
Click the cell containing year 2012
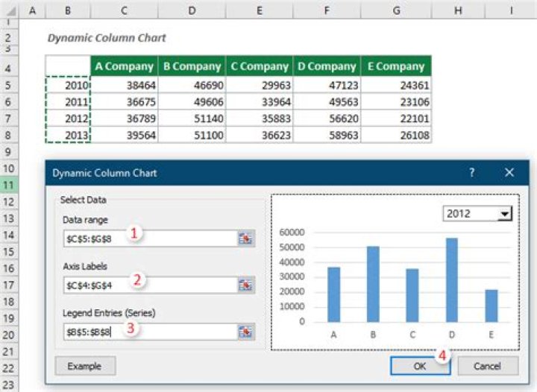(68, 118)
